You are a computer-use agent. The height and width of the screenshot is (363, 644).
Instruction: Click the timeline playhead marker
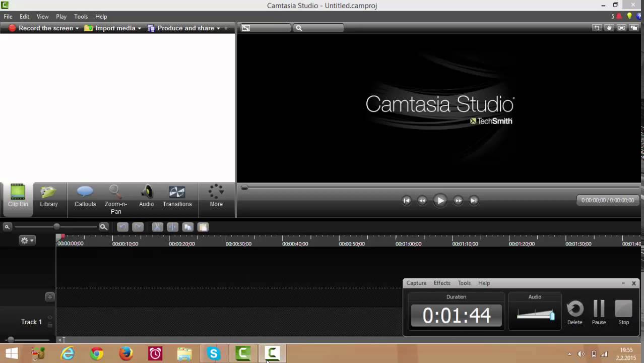pos(60,236)
